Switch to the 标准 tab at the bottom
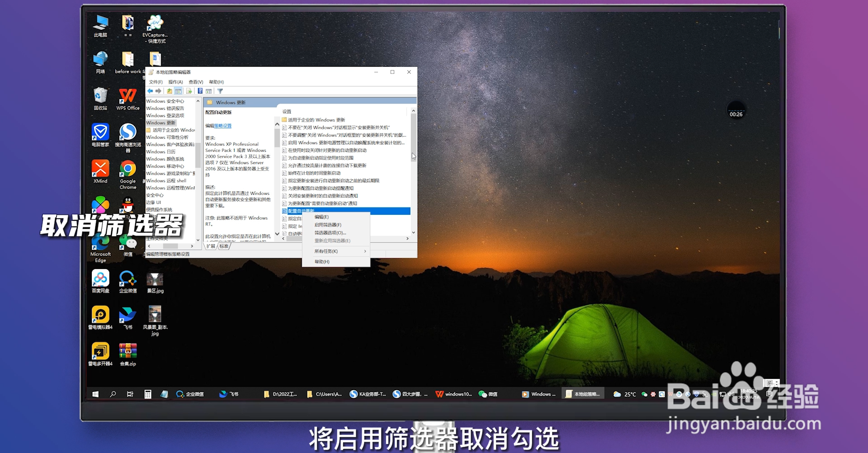Screen dimensions: 868x453 tap(224, 246)
